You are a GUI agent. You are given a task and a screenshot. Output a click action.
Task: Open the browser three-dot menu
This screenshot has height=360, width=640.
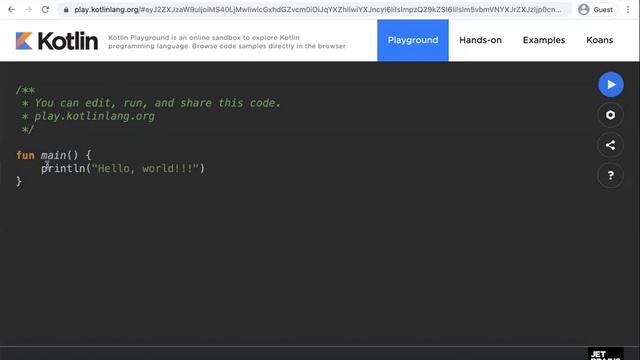coord(628,9)
